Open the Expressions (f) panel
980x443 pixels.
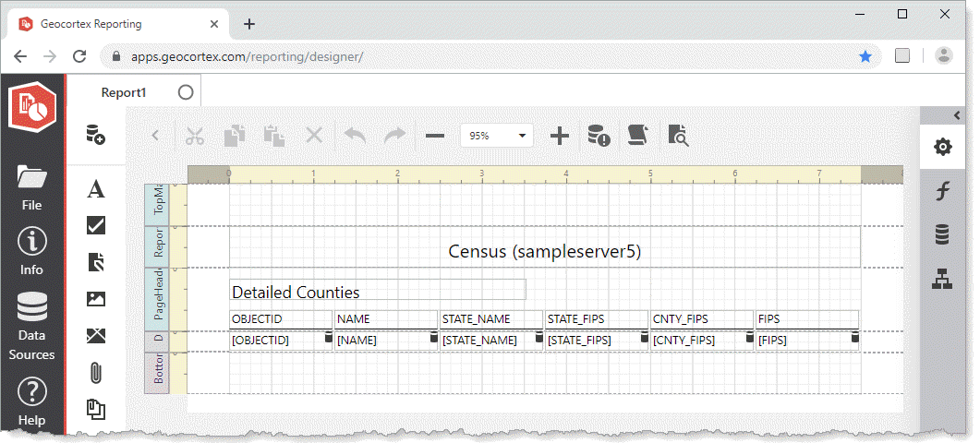click(942, 190)
